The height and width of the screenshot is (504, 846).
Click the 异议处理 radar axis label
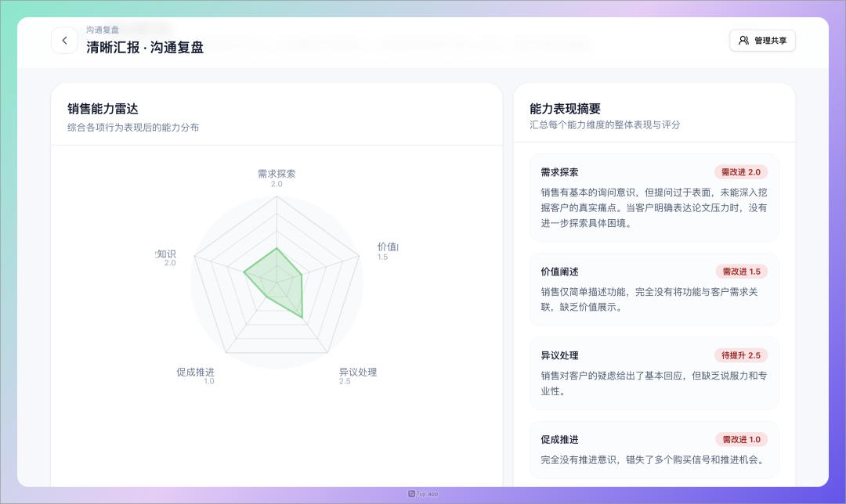[x=358, y=372]
